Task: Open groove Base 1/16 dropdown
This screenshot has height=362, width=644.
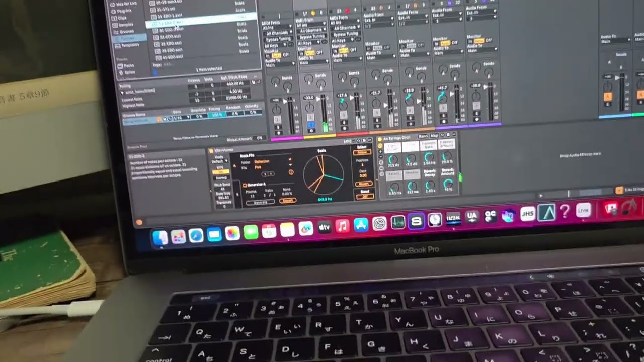Action: pos(181,118)
